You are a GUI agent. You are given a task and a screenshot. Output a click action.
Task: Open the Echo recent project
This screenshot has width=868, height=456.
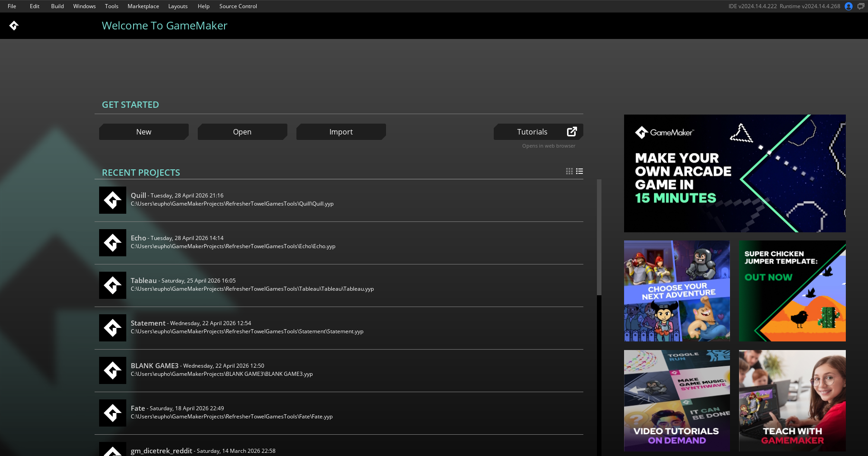(339, 243)
